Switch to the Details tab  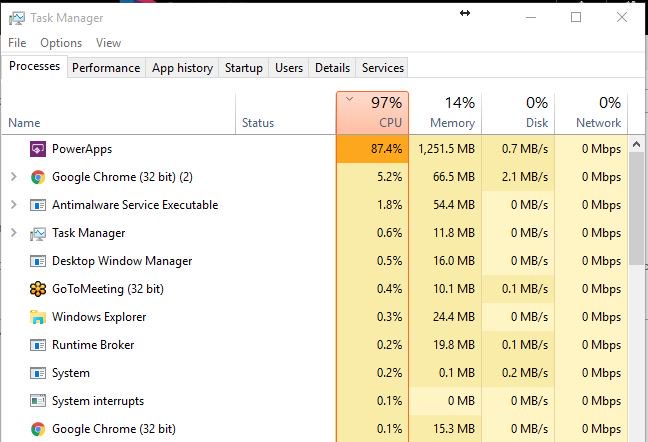pyautogui.click(x=332, y=68)
